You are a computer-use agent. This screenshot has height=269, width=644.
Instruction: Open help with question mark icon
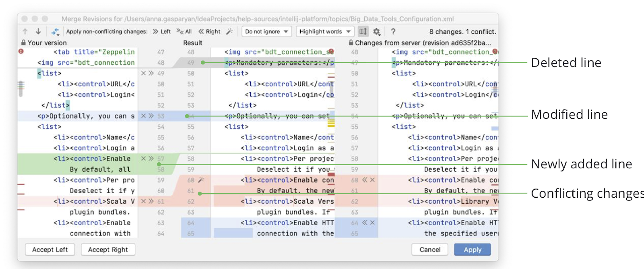tap(393, 31)
